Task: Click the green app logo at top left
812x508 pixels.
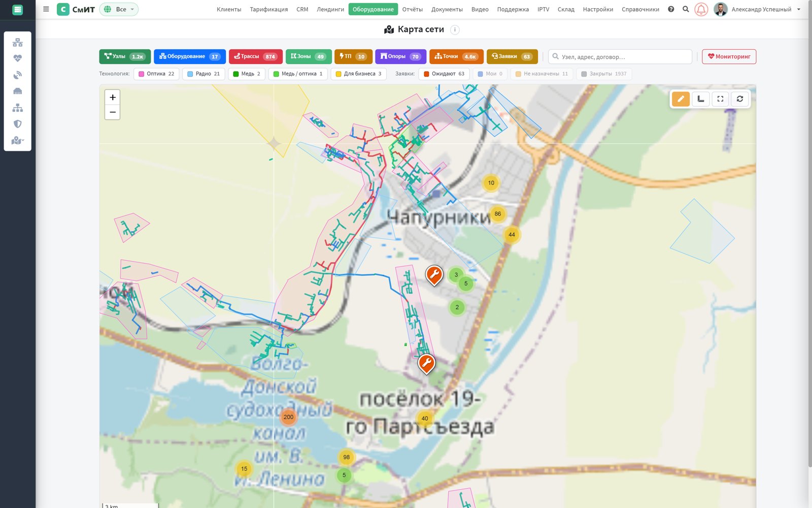Action: (18, 10)
